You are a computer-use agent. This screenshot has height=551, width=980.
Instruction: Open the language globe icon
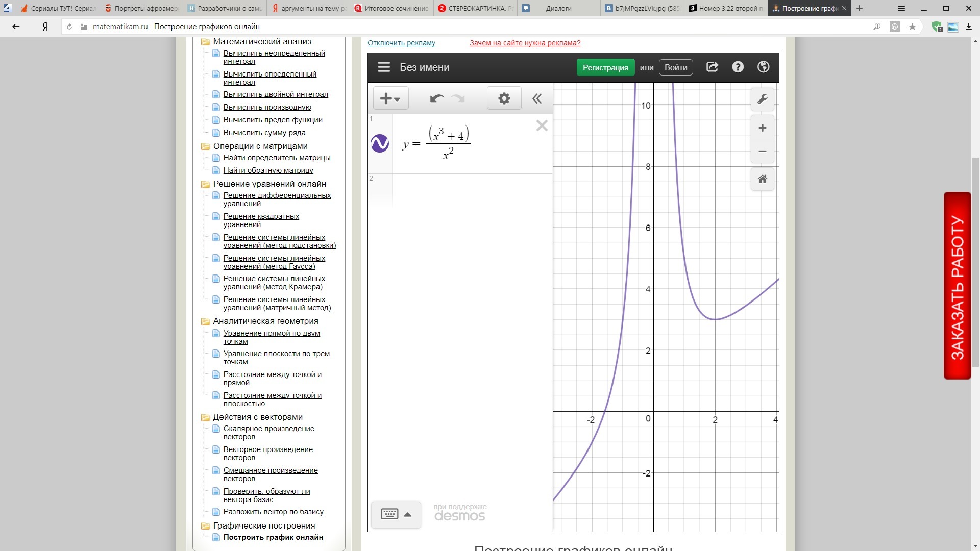coord(763,67)
